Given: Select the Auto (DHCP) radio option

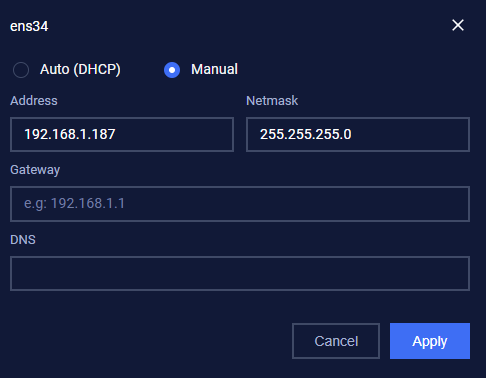Looking at the screenshot, I should click(21, 70).
